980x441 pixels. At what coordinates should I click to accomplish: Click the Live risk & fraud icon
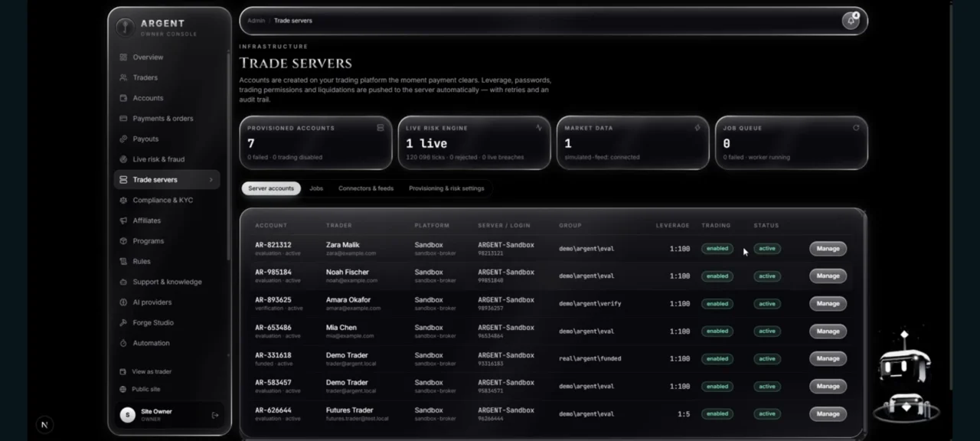click(123, 159)
